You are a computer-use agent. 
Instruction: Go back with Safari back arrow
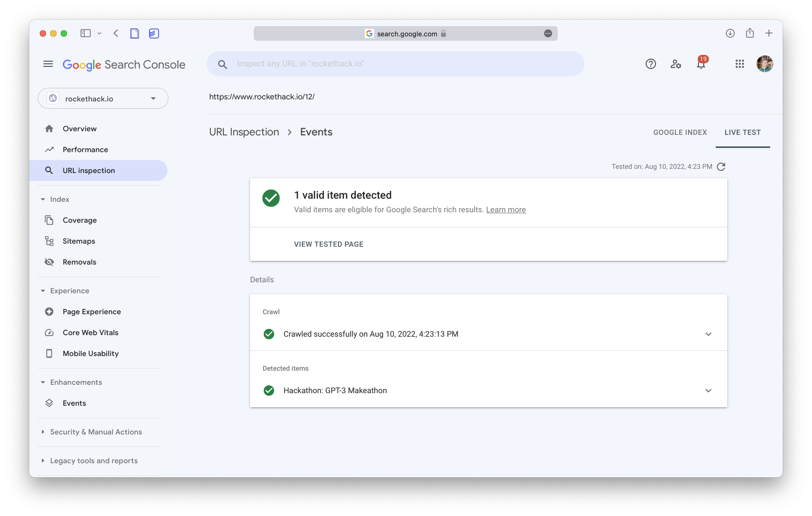pos(116,33)
